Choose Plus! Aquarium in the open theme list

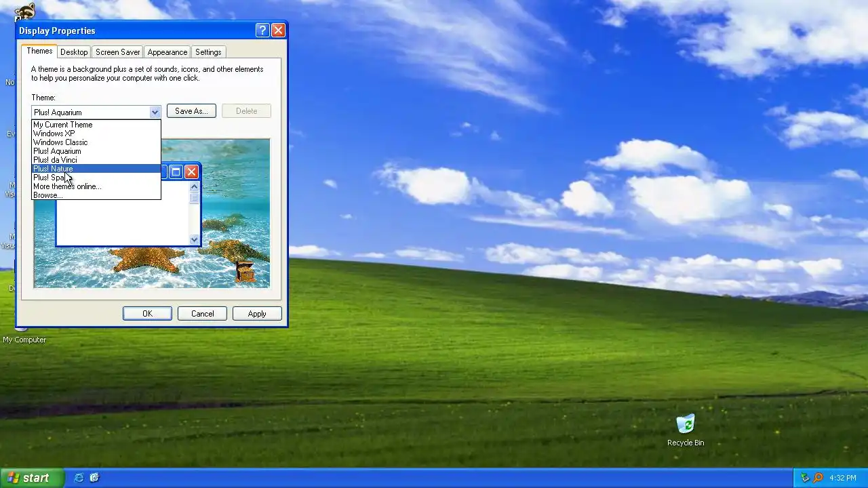(96, 151)
